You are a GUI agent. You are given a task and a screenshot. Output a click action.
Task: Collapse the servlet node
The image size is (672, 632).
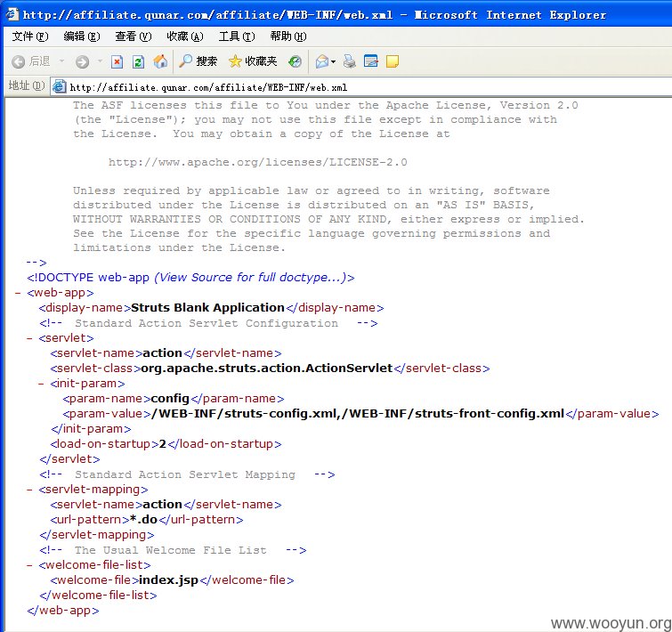point(29,338)
